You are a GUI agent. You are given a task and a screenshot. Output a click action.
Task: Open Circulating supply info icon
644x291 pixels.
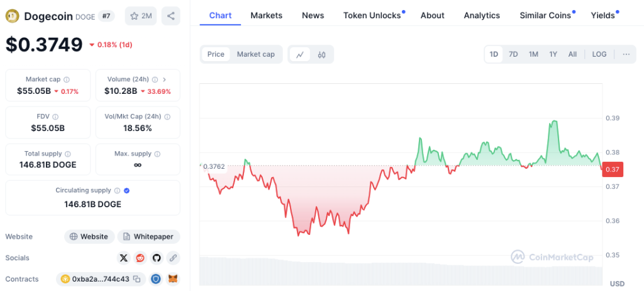click(x=117, y=191)
